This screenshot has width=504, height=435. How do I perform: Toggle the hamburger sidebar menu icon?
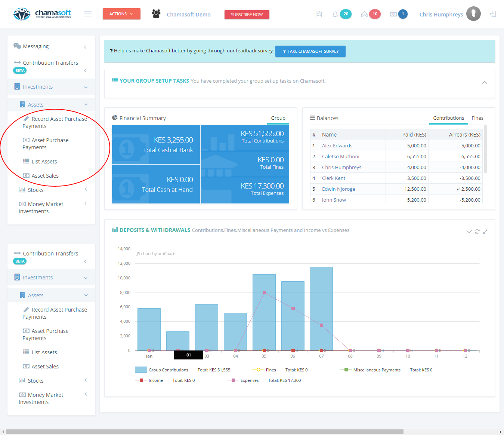[88, 14]
